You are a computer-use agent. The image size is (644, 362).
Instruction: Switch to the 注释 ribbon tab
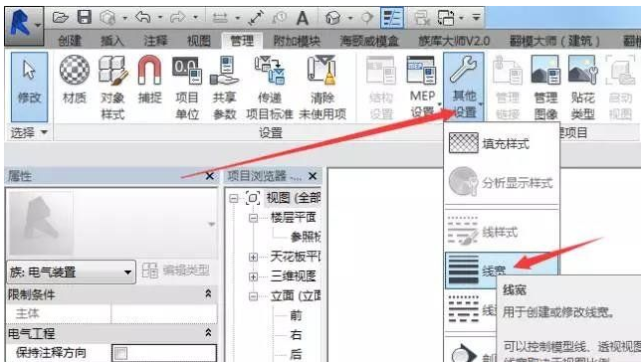pyautogui.click(x=155, y=41)
